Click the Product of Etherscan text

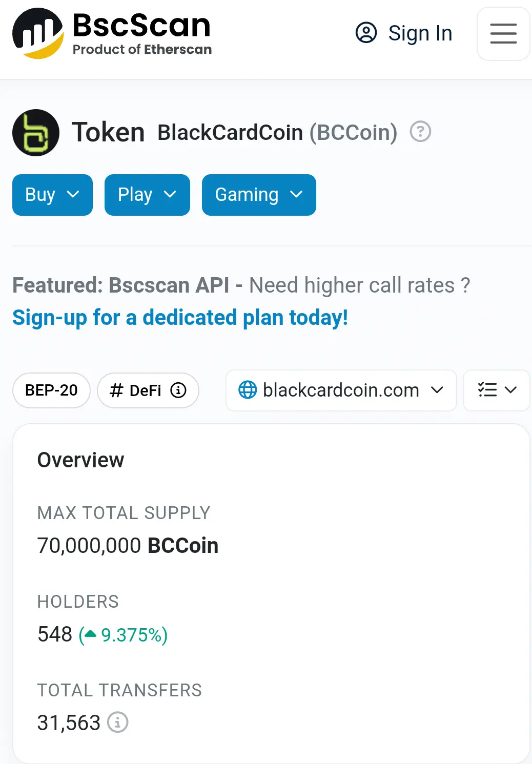point(142,49)
